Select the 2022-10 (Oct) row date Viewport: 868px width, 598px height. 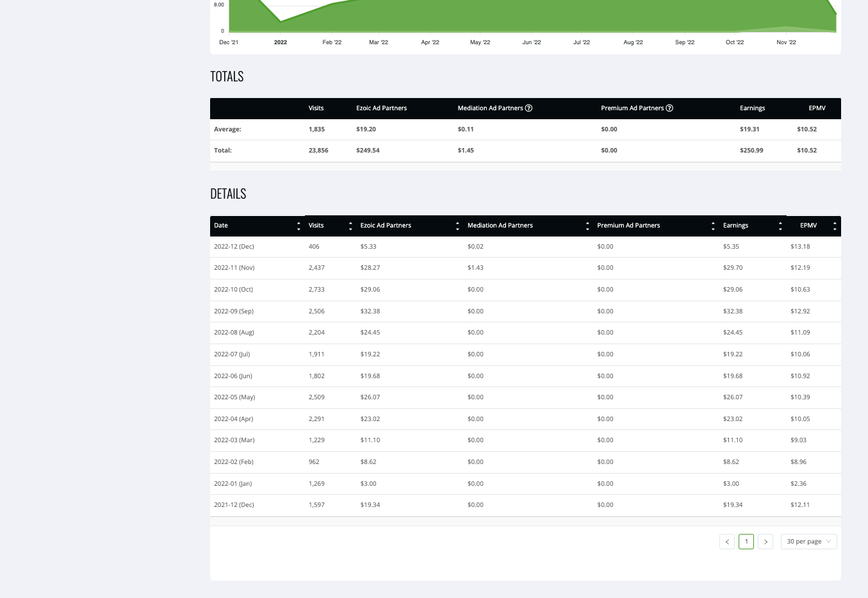click(x=233, y=290)
